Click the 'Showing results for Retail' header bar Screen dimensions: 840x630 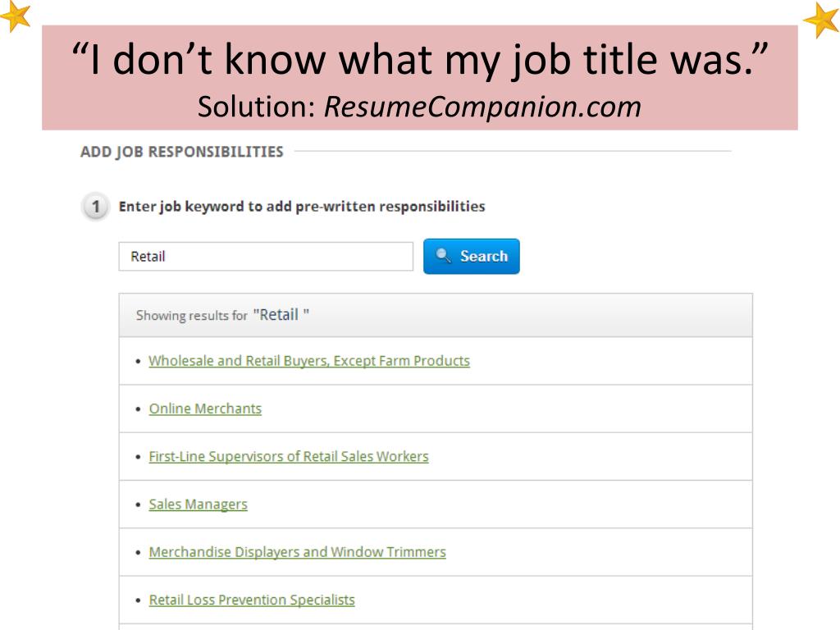[436, 315]
